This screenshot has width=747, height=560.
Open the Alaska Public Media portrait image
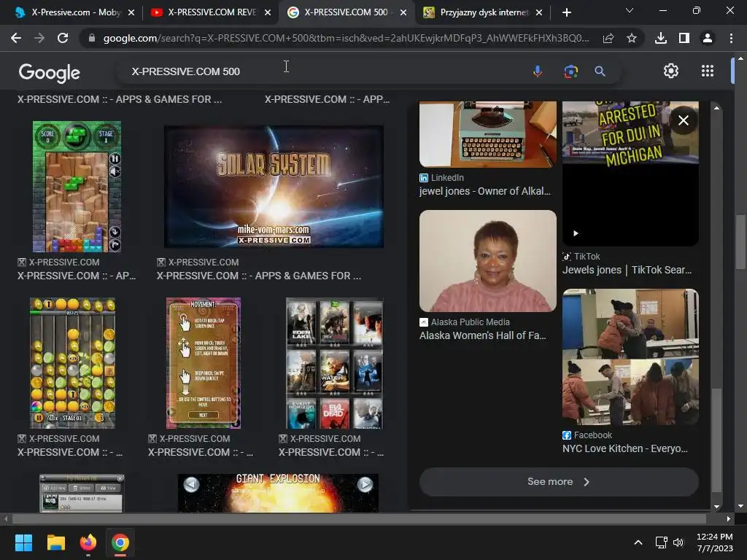tap(487, 261)
